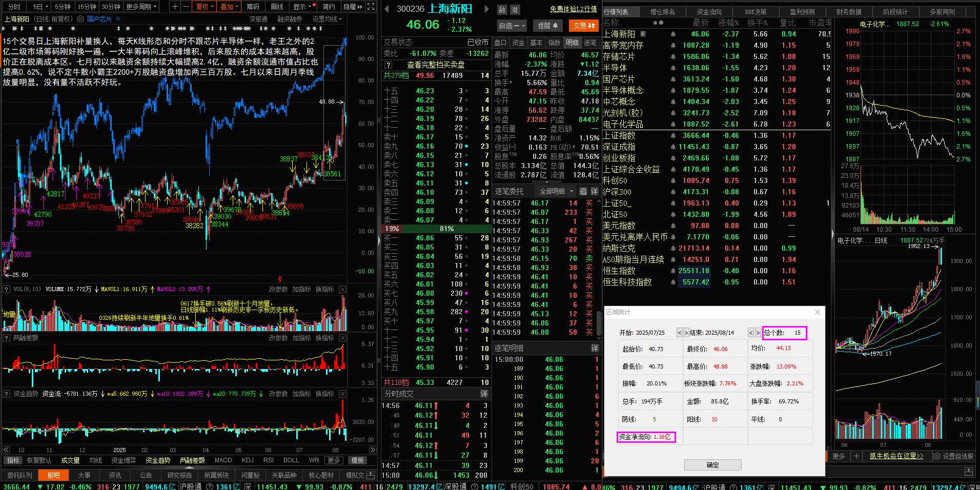Screen dimensions: 980x490
Task: Go to previous stock arrow
Action: [387, 9]
